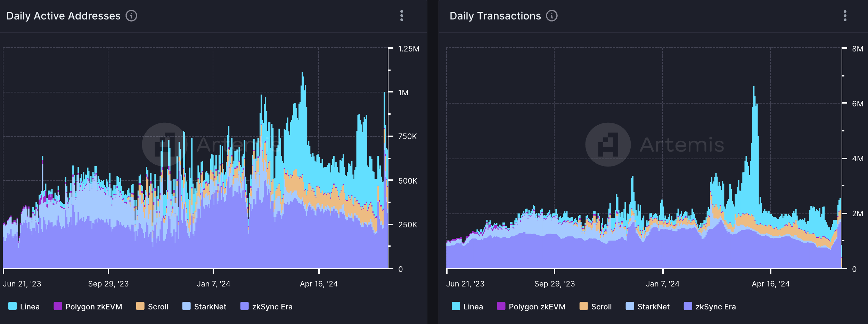Image resolution: width=868 pixels, height=324 pixels.
Task: Click Jan 7, '24 date on Daily Transactions axis
Action: tap(663, 284)
